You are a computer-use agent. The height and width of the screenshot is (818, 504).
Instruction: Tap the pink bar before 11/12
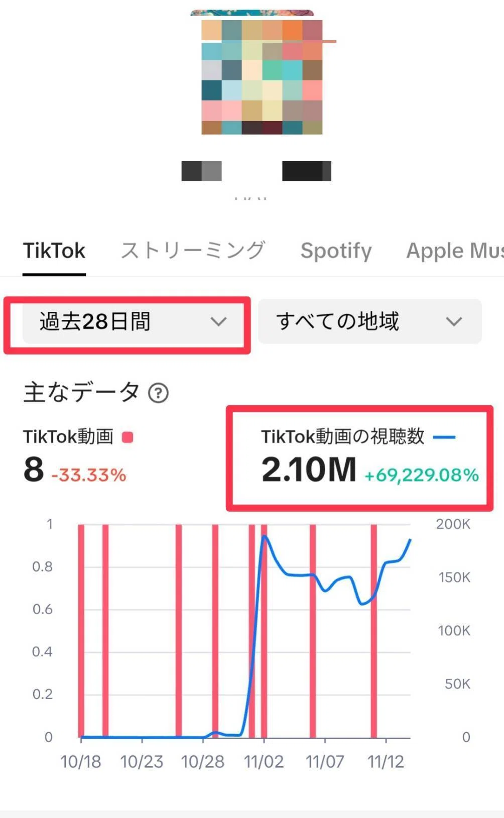point(374,631)
